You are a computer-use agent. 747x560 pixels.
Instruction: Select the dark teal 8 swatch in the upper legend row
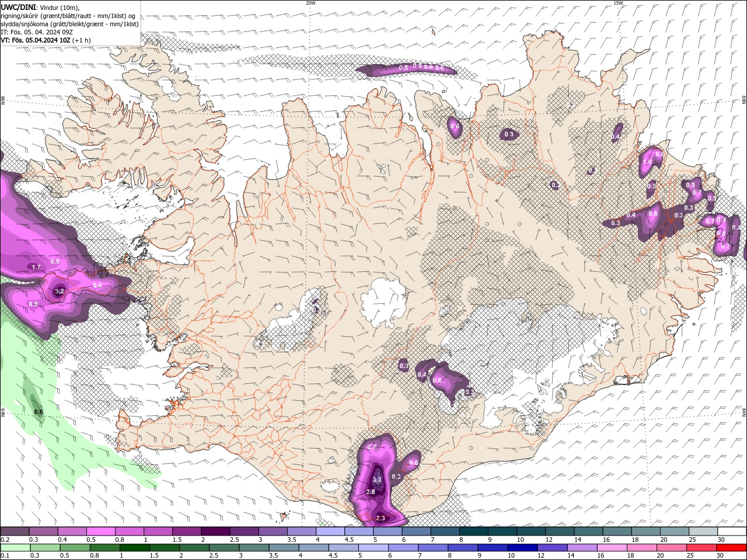click(474, 531)
